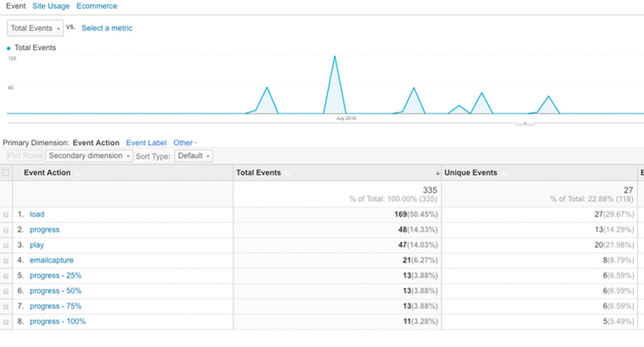Click the help icon beside Unique Events header

pyautogui.click(x=504, y=173)
